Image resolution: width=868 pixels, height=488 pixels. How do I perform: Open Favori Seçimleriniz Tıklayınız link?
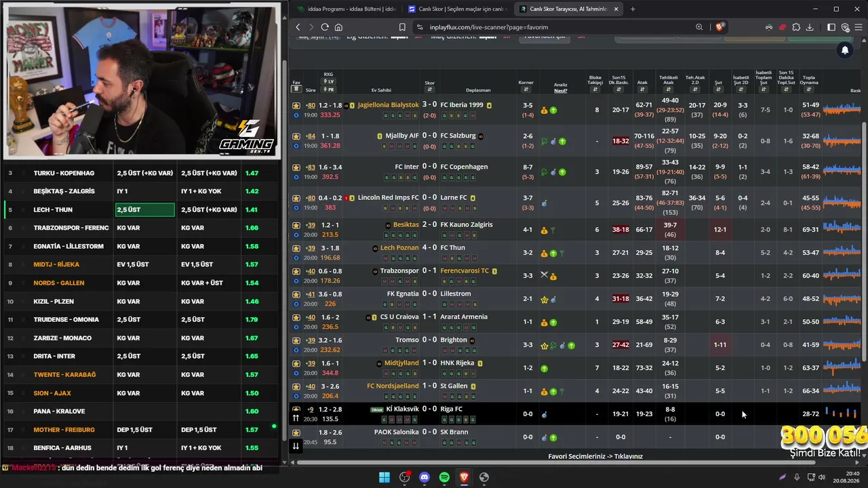[x=595, y=456]
